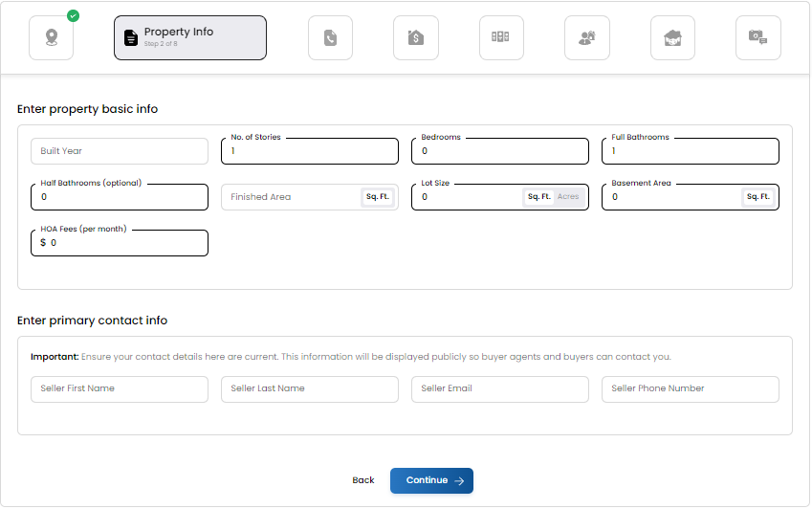Click the Back link
This screenshot has width=812, height=509.
click(x=363, y=480)
